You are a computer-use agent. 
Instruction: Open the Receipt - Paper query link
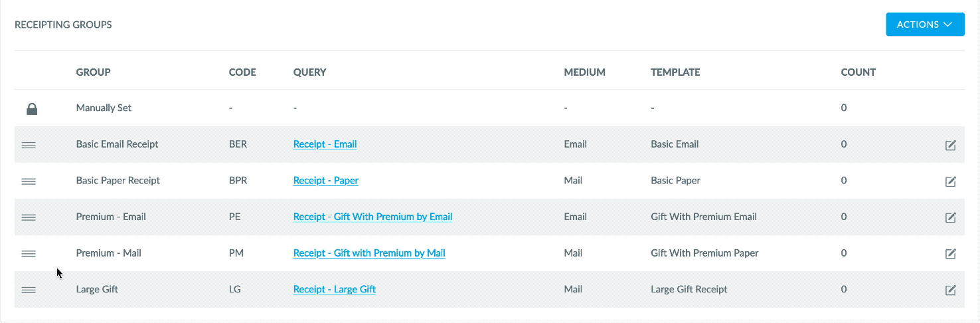coord(325,180)
